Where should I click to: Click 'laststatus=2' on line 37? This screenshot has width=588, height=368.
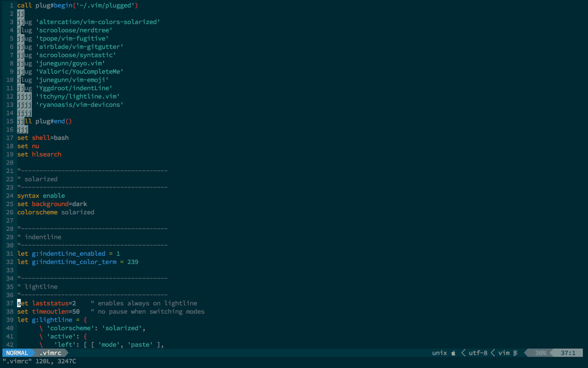pos(54,303)
